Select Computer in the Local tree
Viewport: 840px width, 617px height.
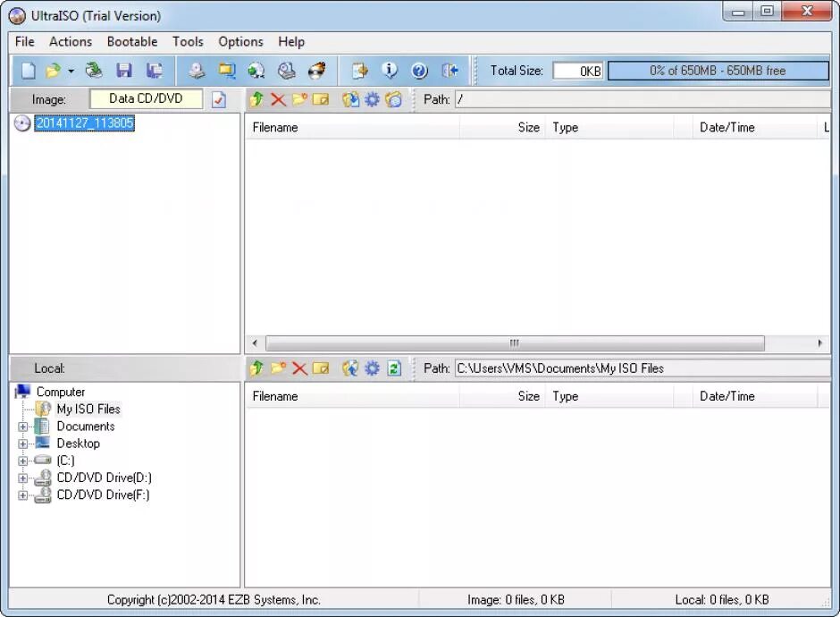click(61, 392)
